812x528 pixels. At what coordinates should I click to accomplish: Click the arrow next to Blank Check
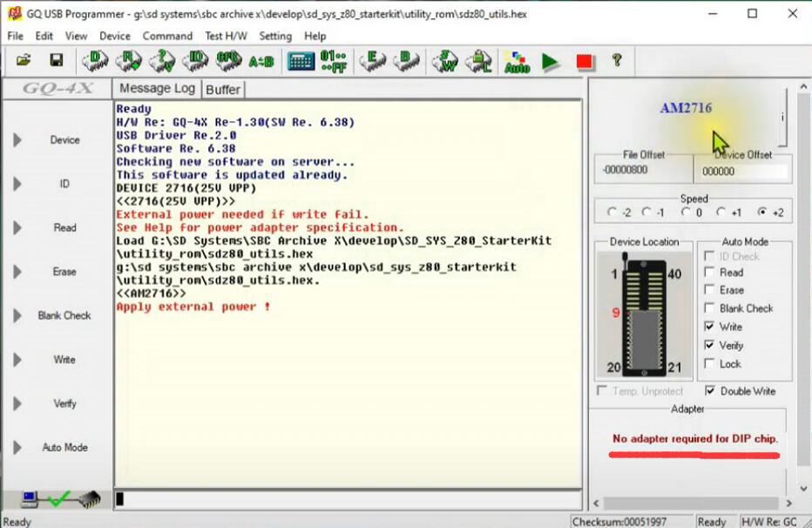[17, 315]
